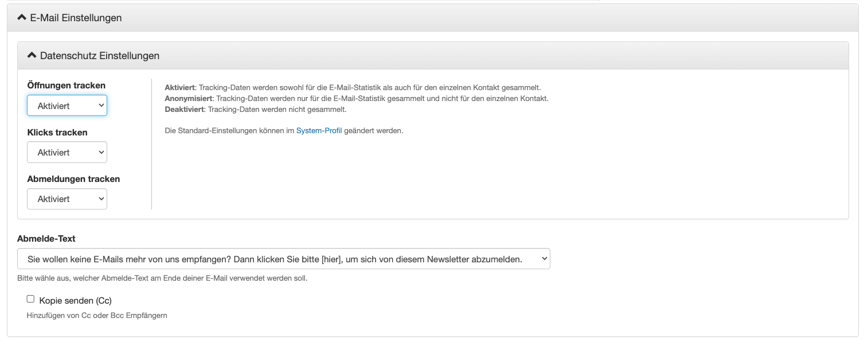Enable the Kopie senden (Cc) checkbox
868x349 pixels.
[30, 298]
